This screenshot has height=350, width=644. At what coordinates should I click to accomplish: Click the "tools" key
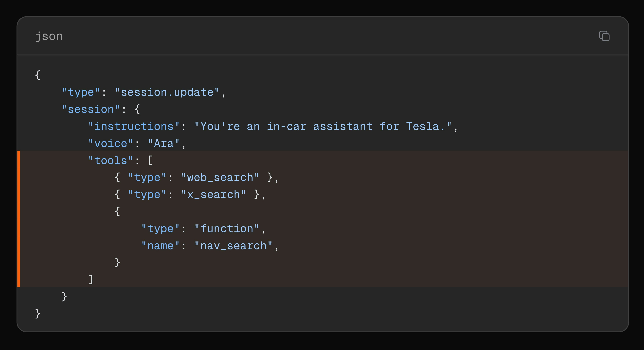pos(111,160)
